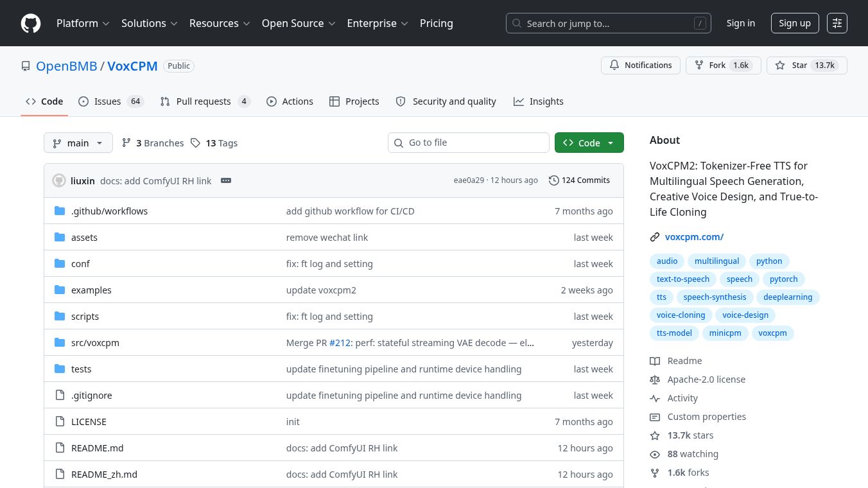This screenshot has width=868, height=488.
Task: Click the Readme book icon
Action: pos(655,361)
